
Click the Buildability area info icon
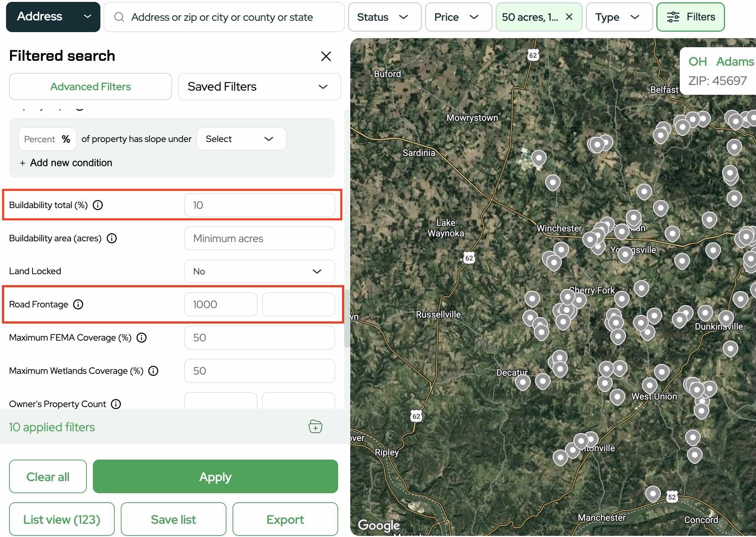pos(112,238)
